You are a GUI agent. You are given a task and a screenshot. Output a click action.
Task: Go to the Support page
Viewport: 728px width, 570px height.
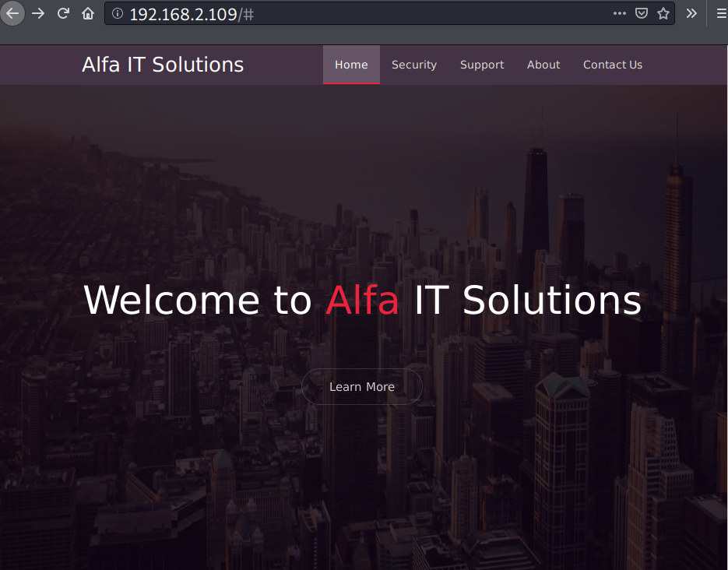pos(481,65)
